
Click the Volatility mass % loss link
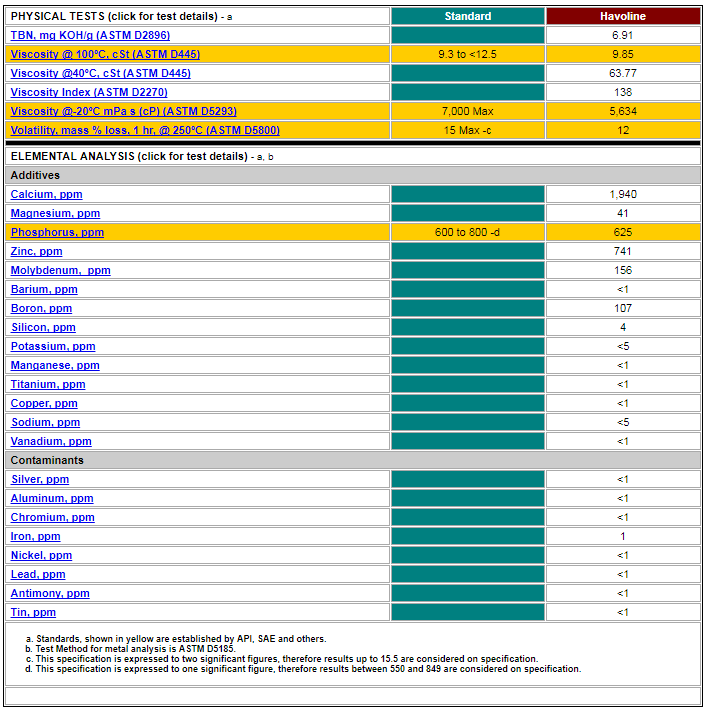[145, 130]
